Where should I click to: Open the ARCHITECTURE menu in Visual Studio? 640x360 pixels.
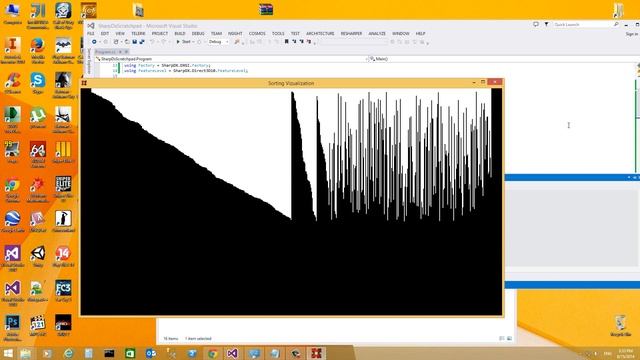(x=320, y=33)
